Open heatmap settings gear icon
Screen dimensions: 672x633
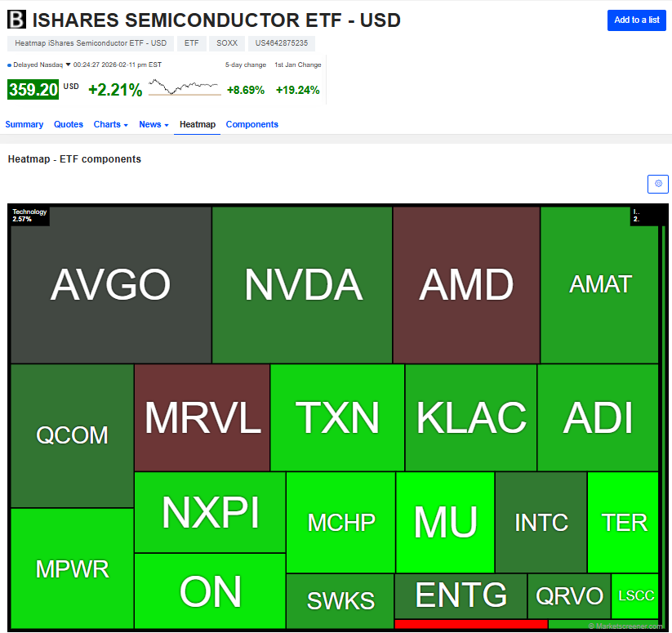coord(657,184)
